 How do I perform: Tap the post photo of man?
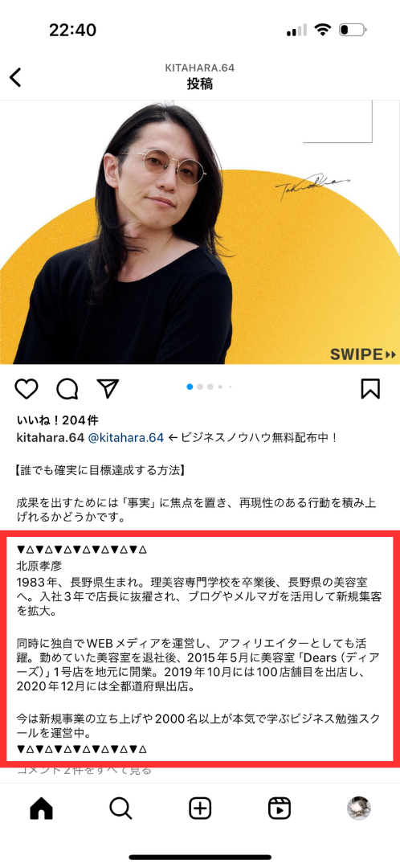200,232
